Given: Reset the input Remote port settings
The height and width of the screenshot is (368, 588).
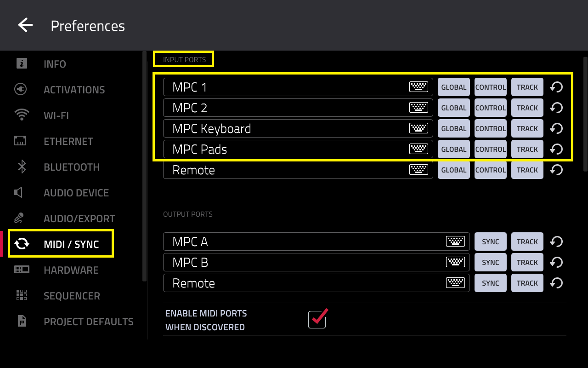Looking at the screenshot, I should [556, 170].
